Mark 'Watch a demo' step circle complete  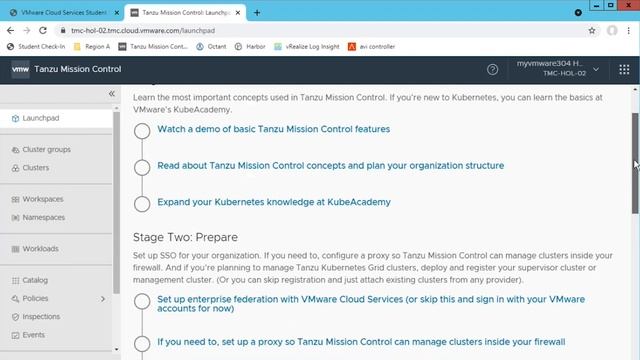142,131
